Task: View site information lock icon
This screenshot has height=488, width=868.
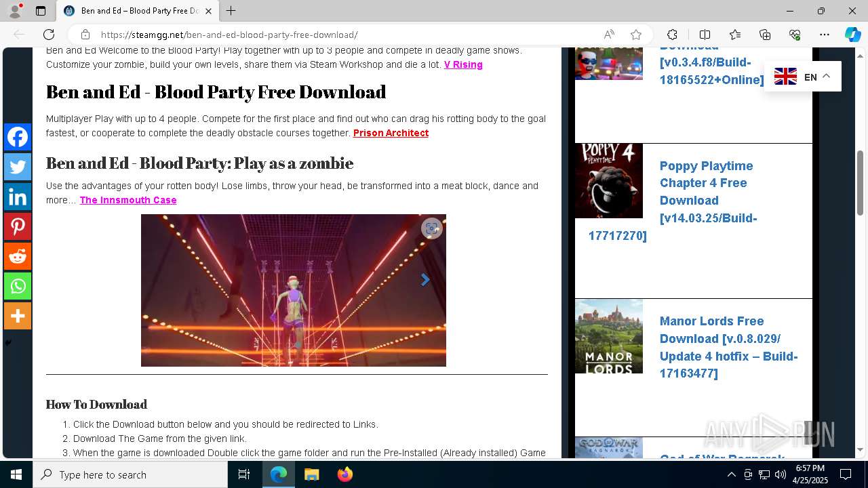Action: coord(85,35)
